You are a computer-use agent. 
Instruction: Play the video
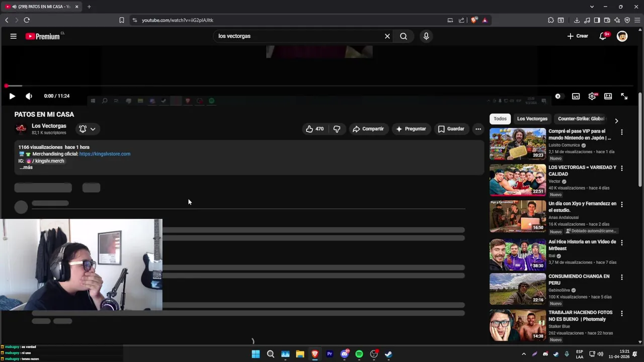click(12, 96)
